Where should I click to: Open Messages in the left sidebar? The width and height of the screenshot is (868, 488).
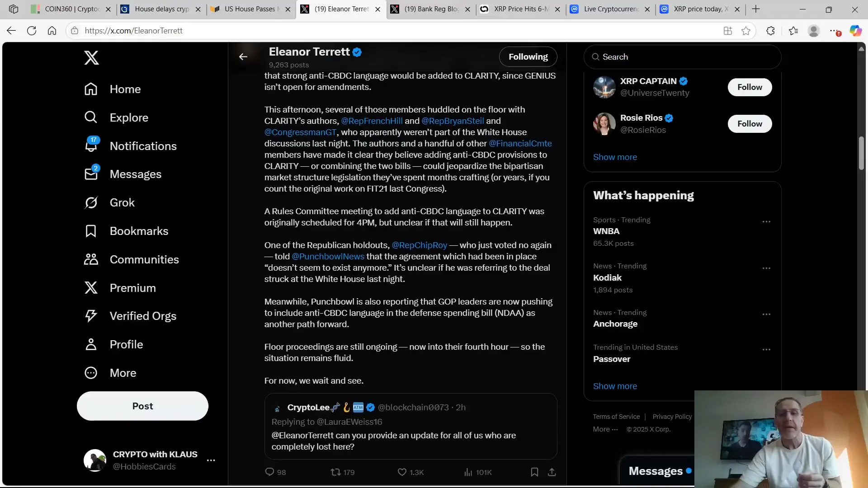coord(123,174)
